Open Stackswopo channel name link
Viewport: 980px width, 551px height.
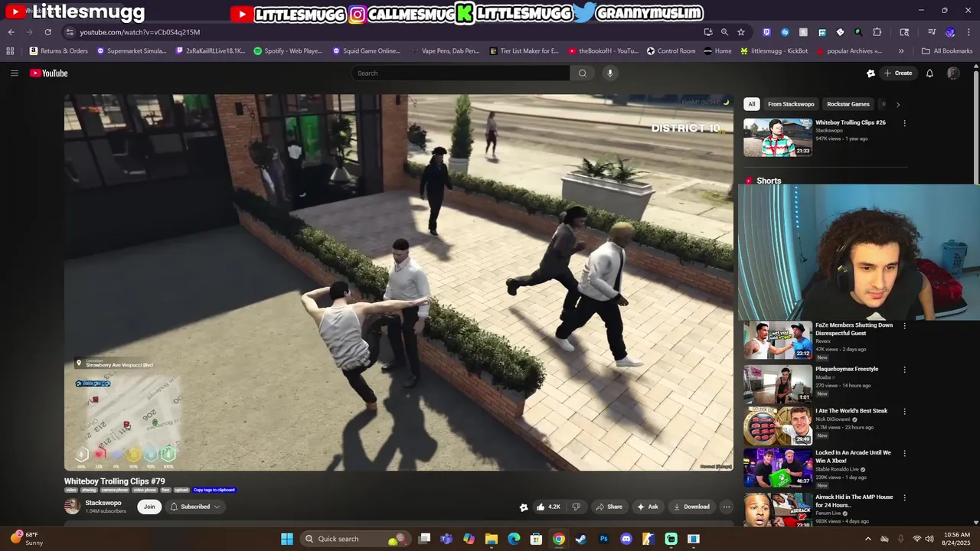pyautogui.click(x=103, y=503)
